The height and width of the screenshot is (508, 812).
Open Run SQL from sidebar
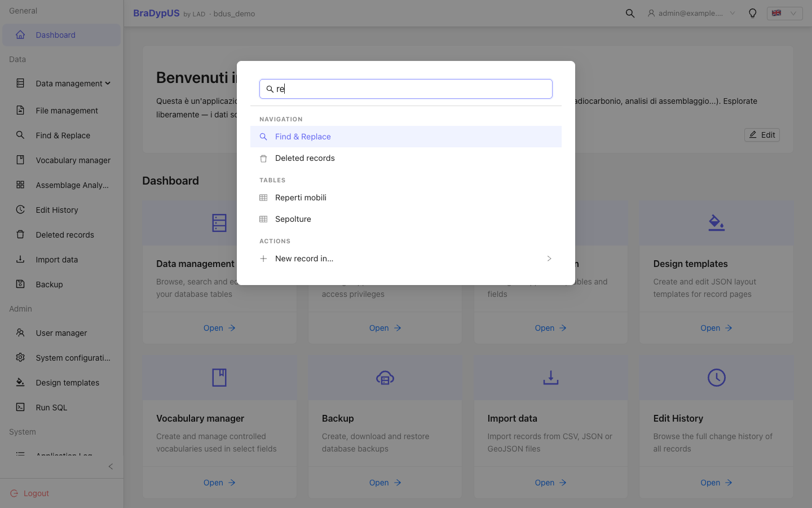pos(61,408)
